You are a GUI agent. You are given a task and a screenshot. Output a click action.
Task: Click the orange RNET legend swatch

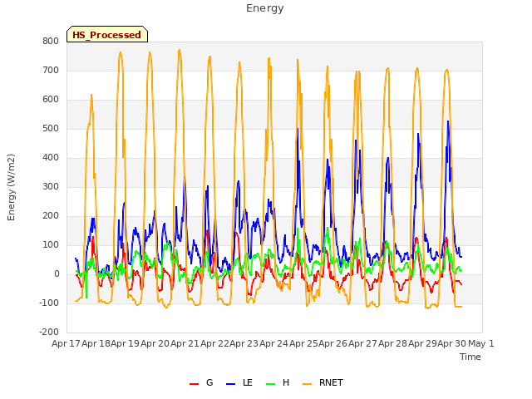pyautogui.click(x=307, y=384)
